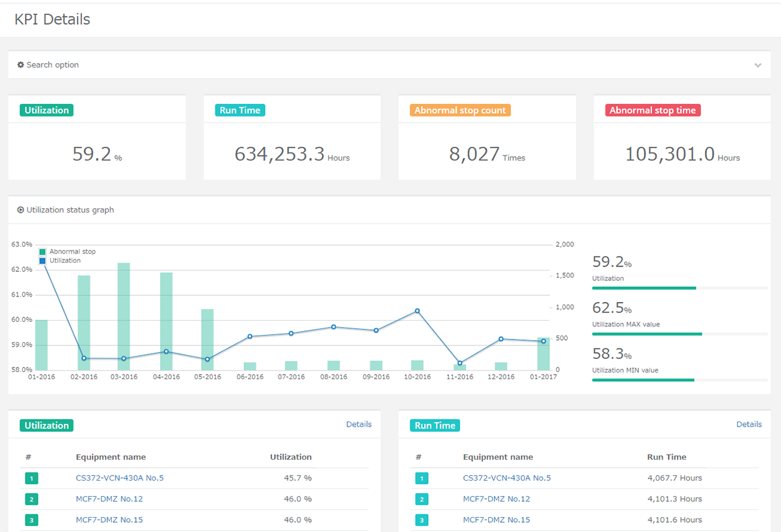Click the Abnormal stop time badge
This screenshot has height=532, width=781.
pos(653,111)
